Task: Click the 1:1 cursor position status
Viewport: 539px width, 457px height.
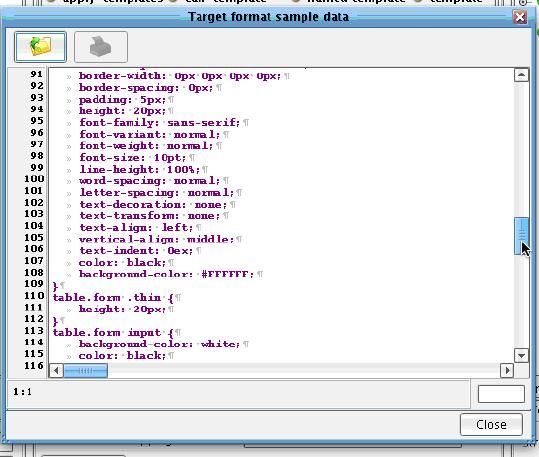Action: [x=23, y=392]
